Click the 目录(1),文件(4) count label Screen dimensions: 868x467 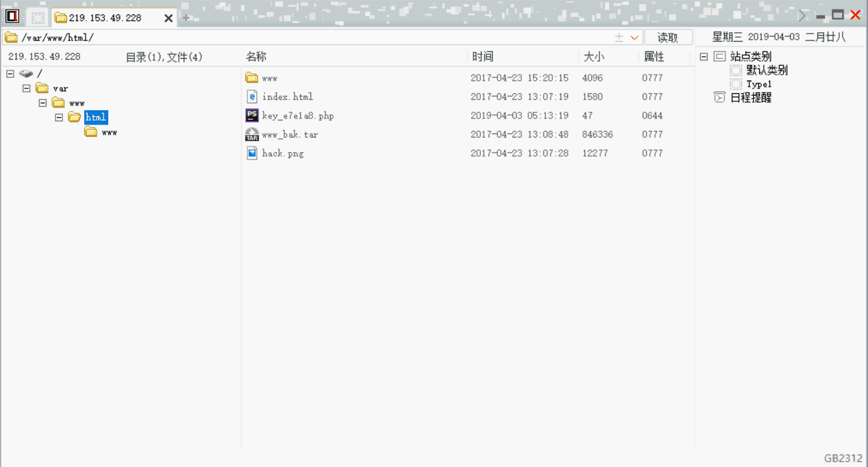[164, 57]
